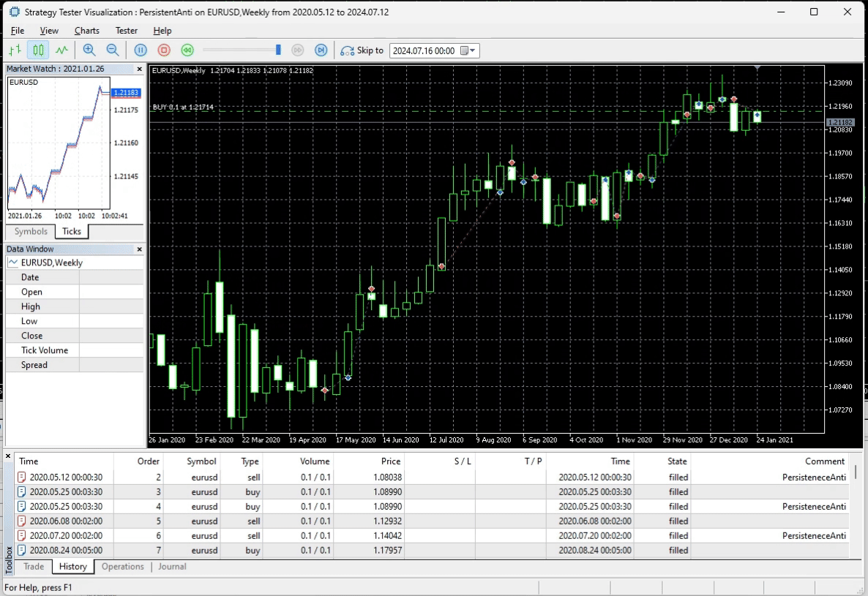
Task: Switch chart to bar mode
Action: (x=13, y=50)
